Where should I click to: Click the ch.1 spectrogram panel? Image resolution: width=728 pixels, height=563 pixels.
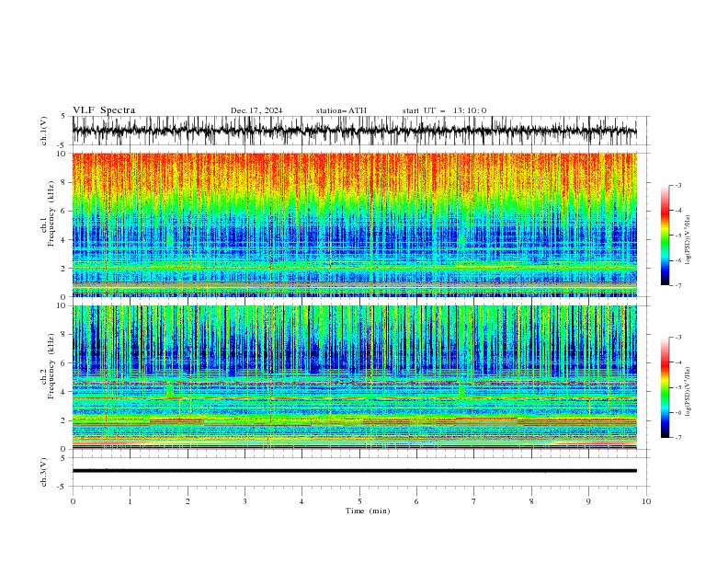(354, 224)
